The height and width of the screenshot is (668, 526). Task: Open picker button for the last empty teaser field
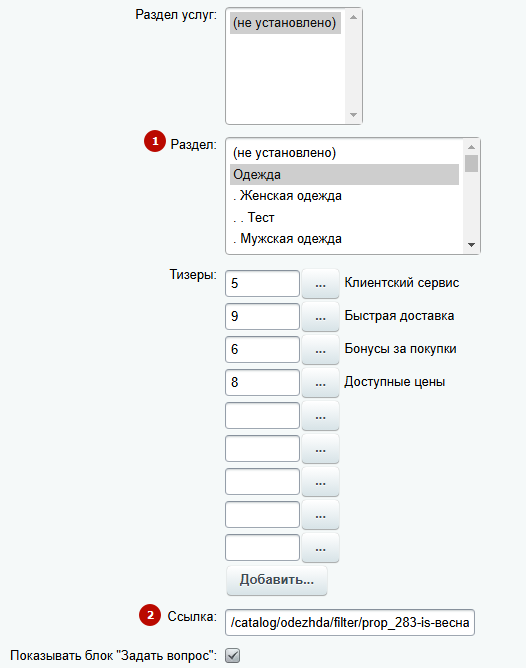point(320,548)
